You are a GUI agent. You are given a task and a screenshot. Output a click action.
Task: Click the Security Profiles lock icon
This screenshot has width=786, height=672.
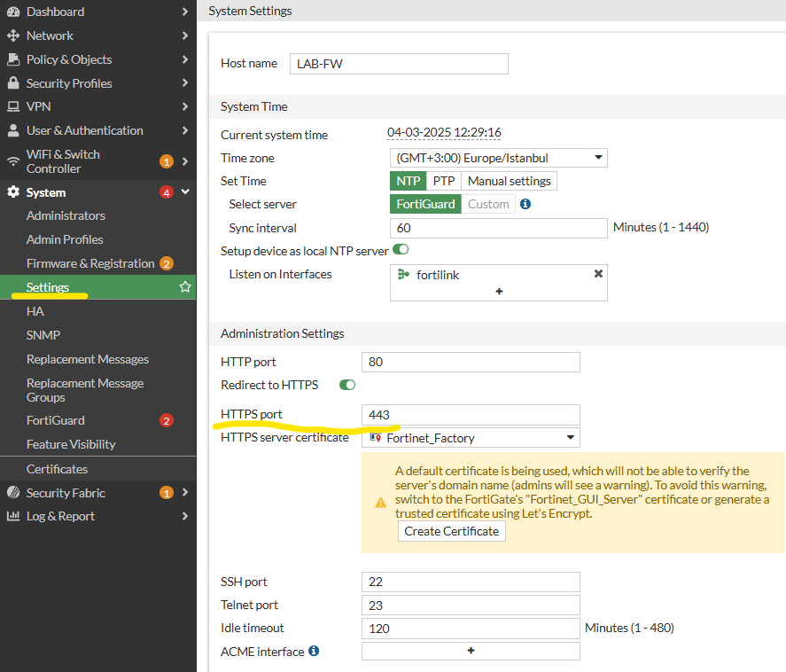[x=13, y=82]
